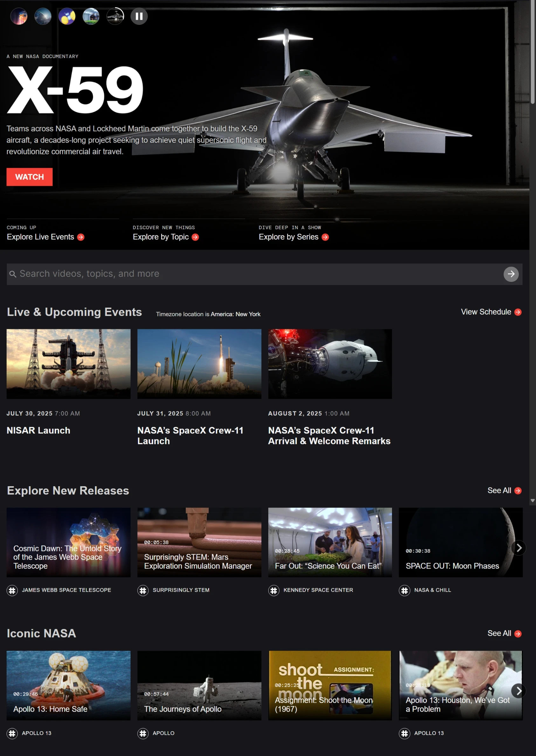Viewport: 536px width, 756px height.
Task: Open JAMES WEBB SPACE TELESCOPE topic tag
Action: tap(66, 590)
